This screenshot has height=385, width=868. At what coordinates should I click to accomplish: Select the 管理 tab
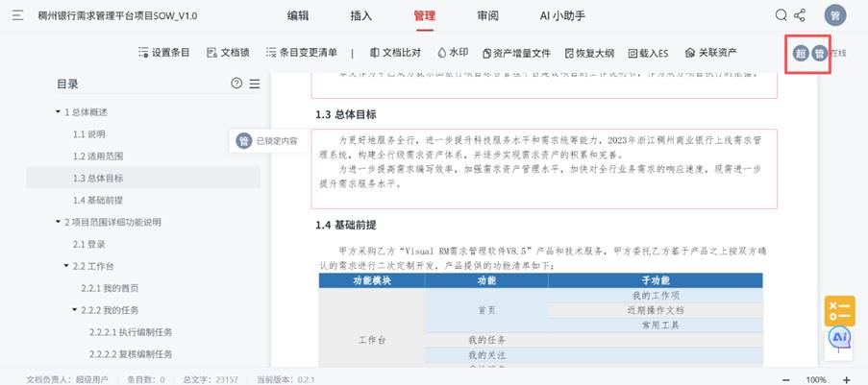coord(425,15)
